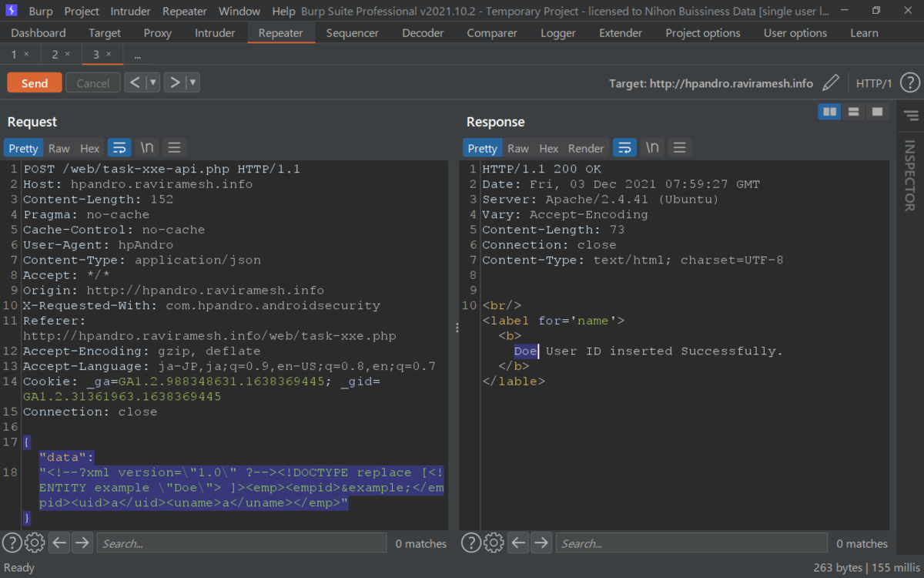Screen dimensions: 924x578
Task: Go to next match in Request search
Action: pos(82,543)
